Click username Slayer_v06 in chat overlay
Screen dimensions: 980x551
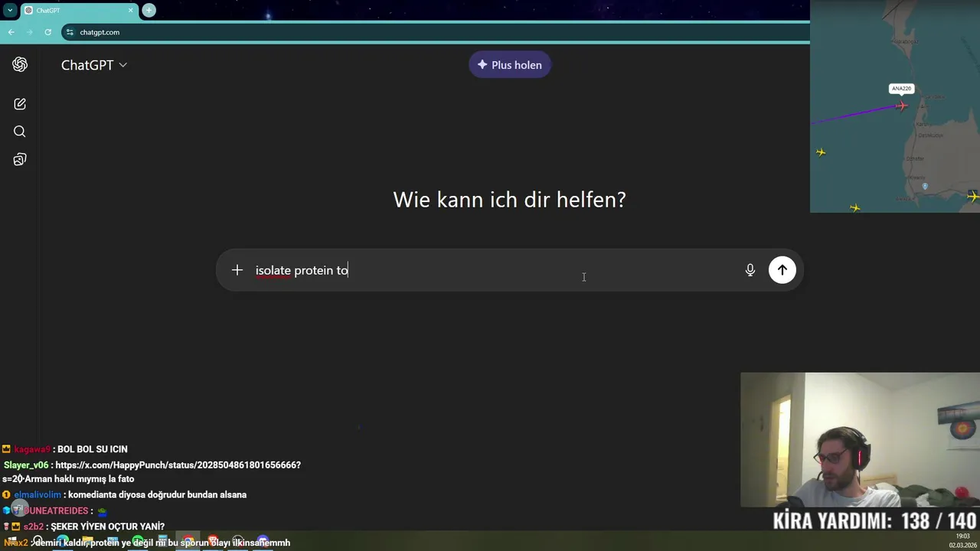[26, 465]
